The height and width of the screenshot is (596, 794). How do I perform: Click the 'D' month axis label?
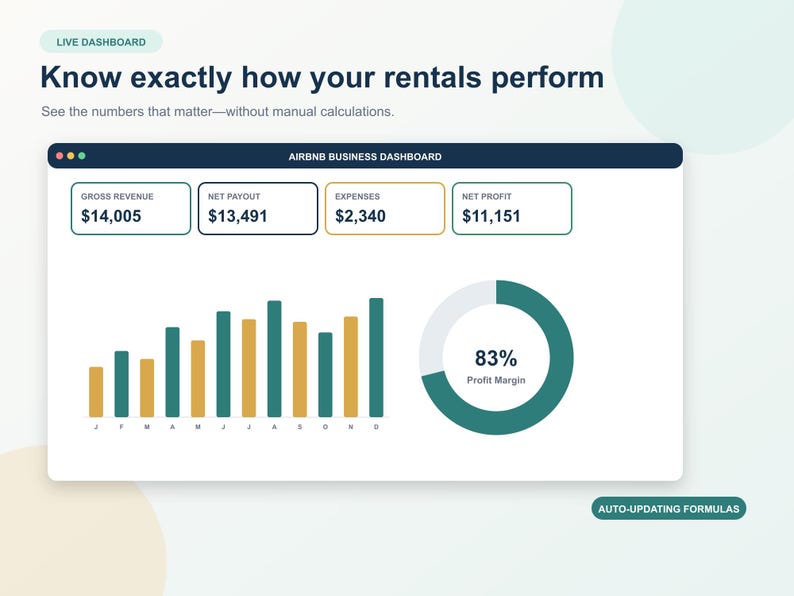(376, 427)
